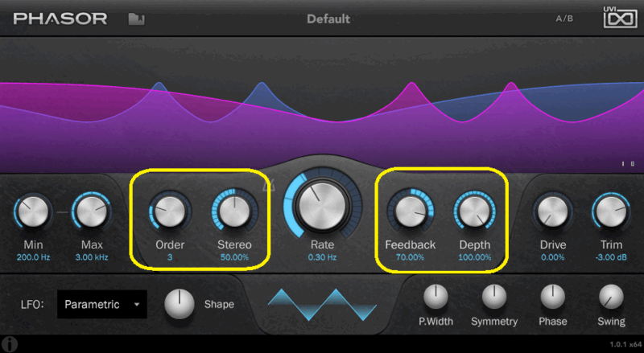Click the Symmetry label
The height and width of the screenshot is (353, 644).
click(494, 322)
